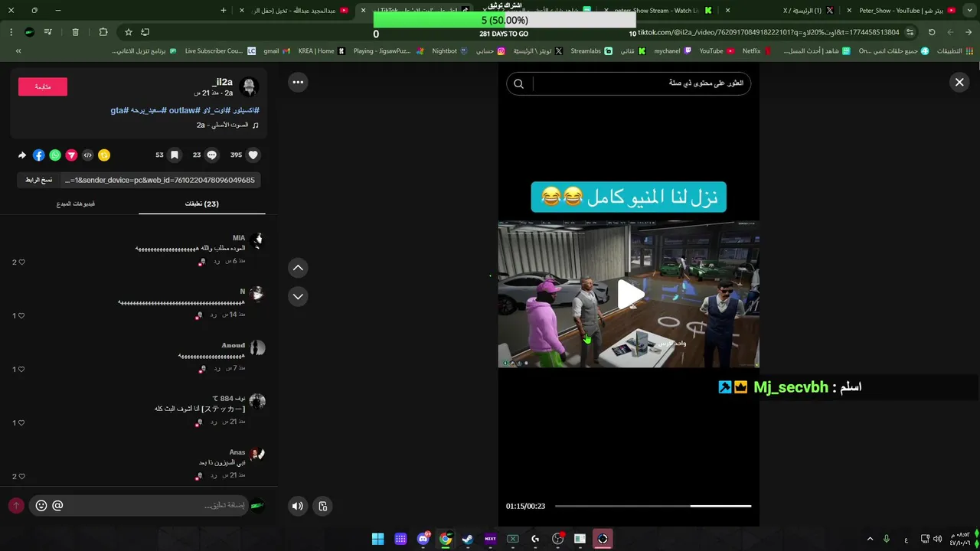This screenshot has width=980, height=551.
Task: Open the Streamlabs bookmark
Action: click(591, 51)
